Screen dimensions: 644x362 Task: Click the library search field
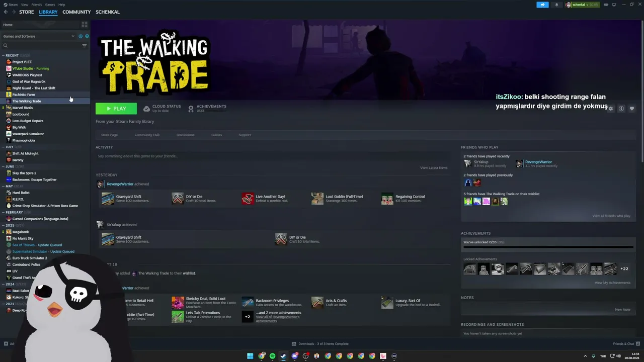pyautogui.click(x=42, y=46)
